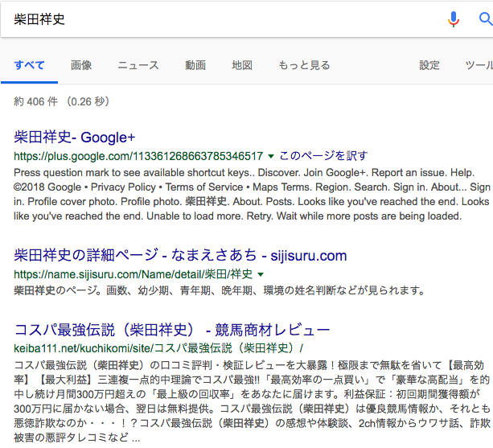493x448 pixels.
Task: Click the snippet beginning 柴田祥史のページ。画数
Action: (x=219, y=290)
